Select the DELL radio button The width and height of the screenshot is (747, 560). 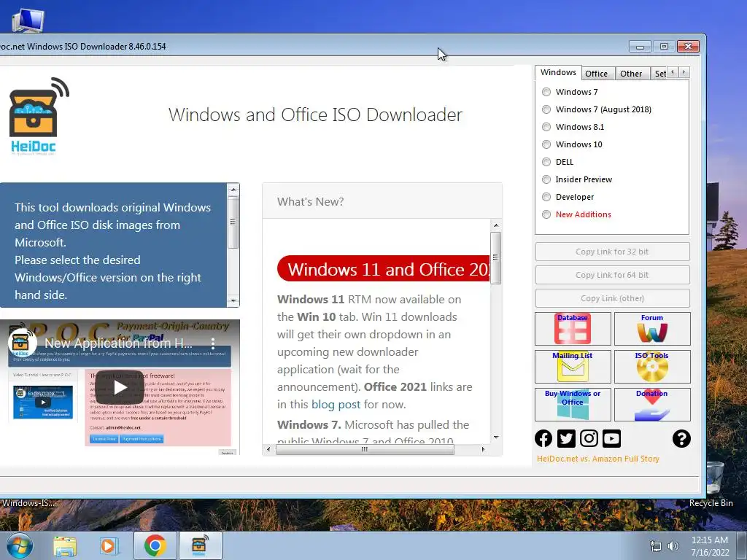pos(546,162)
